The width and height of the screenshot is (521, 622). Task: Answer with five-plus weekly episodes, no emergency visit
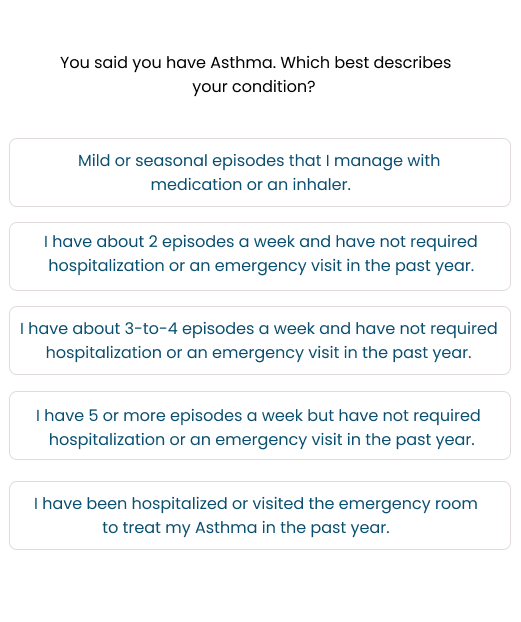point(260,426)
